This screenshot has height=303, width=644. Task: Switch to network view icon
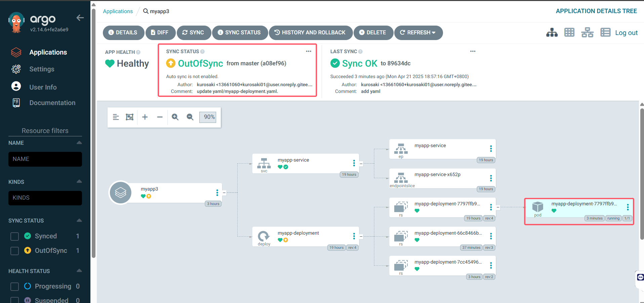(587, 33)
